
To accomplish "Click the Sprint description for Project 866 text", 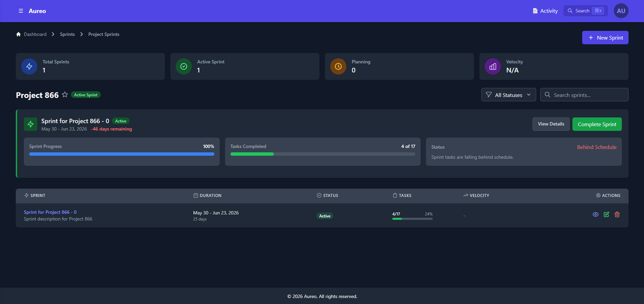I will click(x=58, y=219).
